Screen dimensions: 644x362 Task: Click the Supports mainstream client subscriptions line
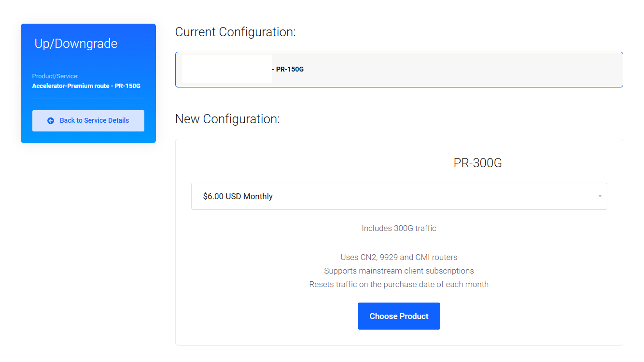399,271
